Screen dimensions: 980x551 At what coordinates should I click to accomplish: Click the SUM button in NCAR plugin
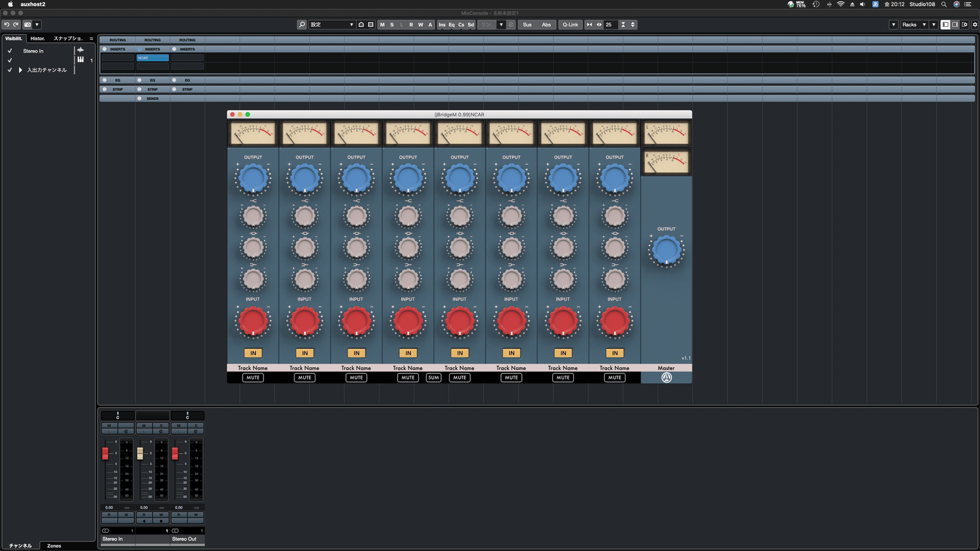coord(434,378)
